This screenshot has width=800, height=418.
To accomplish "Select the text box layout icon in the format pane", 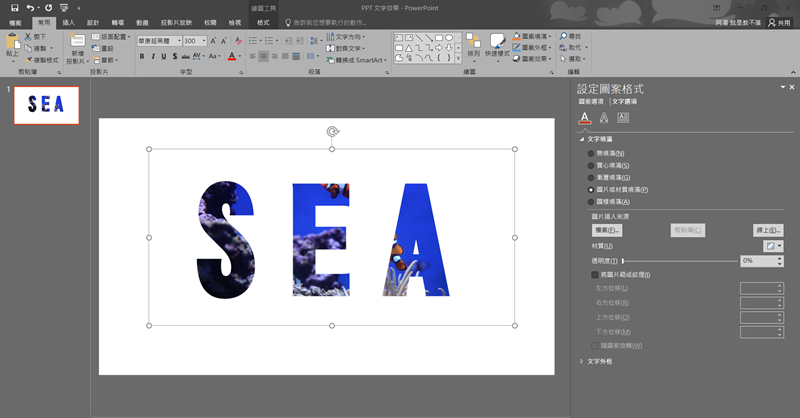I will (x=623, y=119).
